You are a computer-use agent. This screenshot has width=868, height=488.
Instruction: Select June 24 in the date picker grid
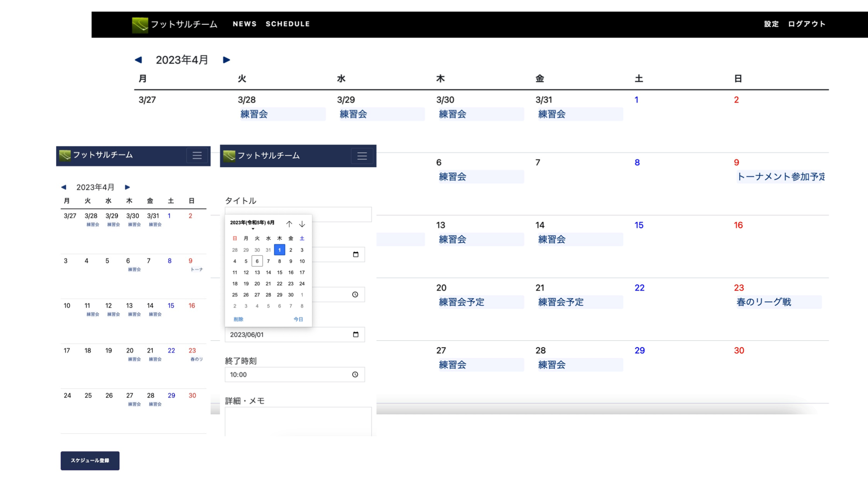302,284
